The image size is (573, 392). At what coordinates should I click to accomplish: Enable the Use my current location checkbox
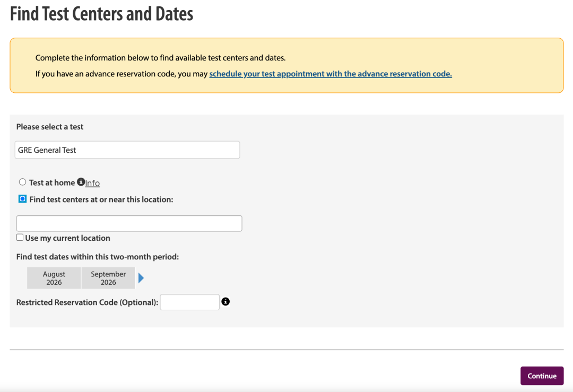click(20, 238)
